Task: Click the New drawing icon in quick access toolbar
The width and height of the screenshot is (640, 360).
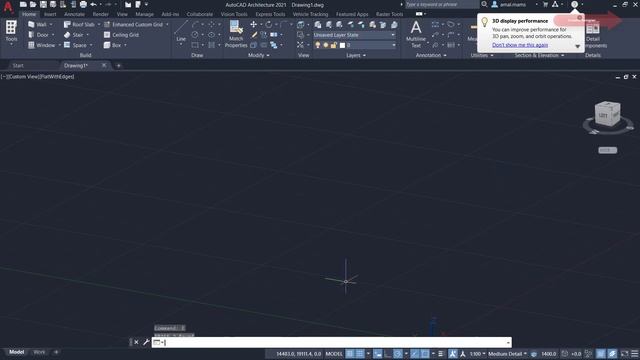Action: (x=23, y=4)
